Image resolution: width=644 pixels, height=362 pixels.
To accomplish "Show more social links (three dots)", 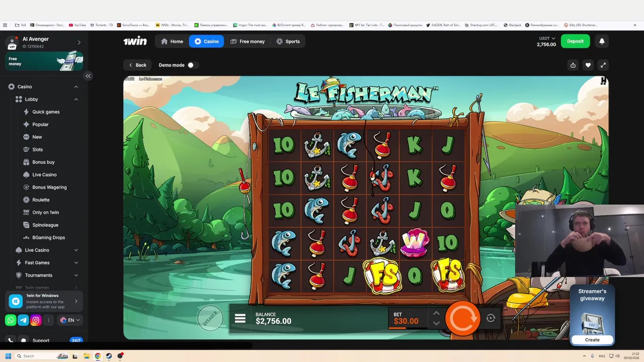I will (48, 320).
